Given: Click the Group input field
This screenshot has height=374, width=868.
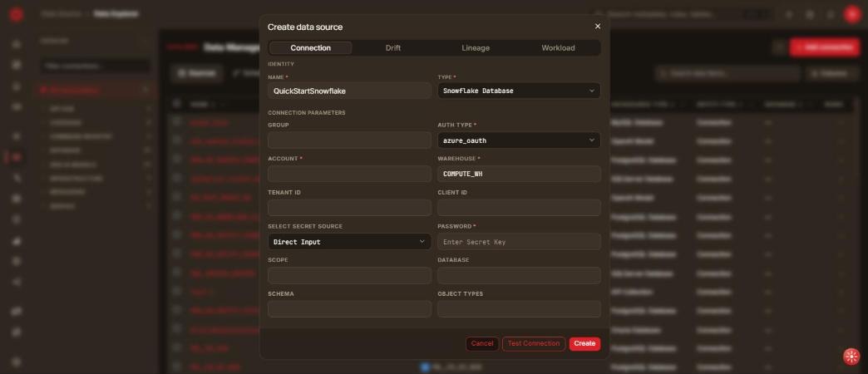Looking at the screenshot, I should click(x=349, y=140).
